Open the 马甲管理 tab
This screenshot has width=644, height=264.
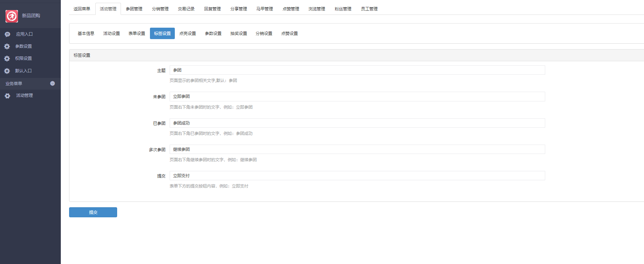point(265,9)
